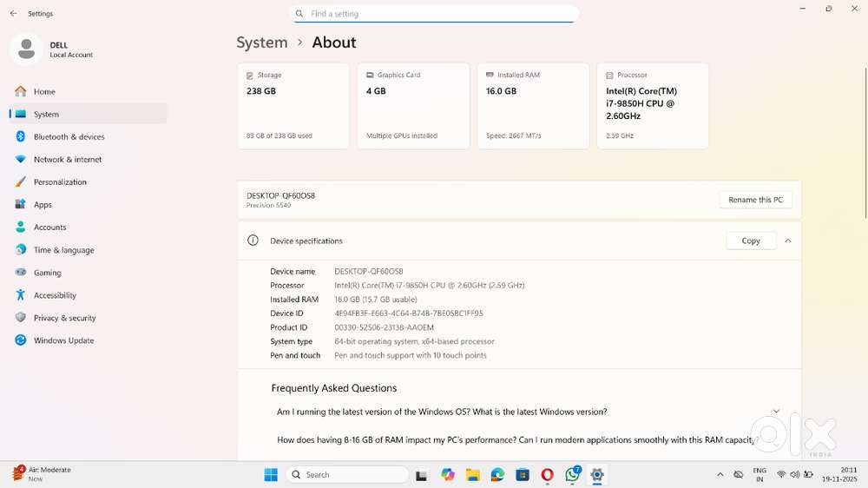Focus the Find a setting search box
Image resolution: width=868 pixels, height=488 pixels.
[433, 13]
